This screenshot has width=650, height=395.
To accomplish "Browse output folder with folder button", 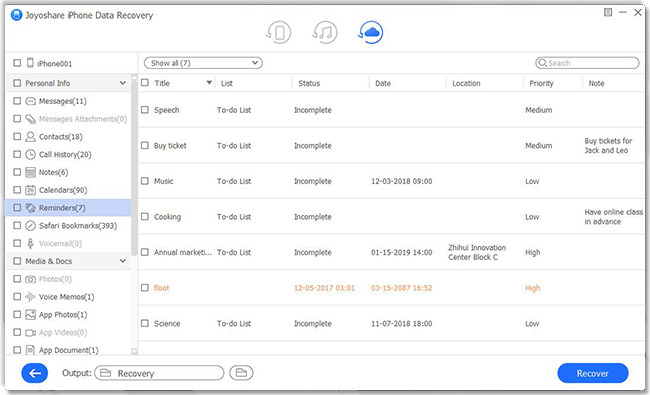I will pyautogui.click(x=241, y=373).
